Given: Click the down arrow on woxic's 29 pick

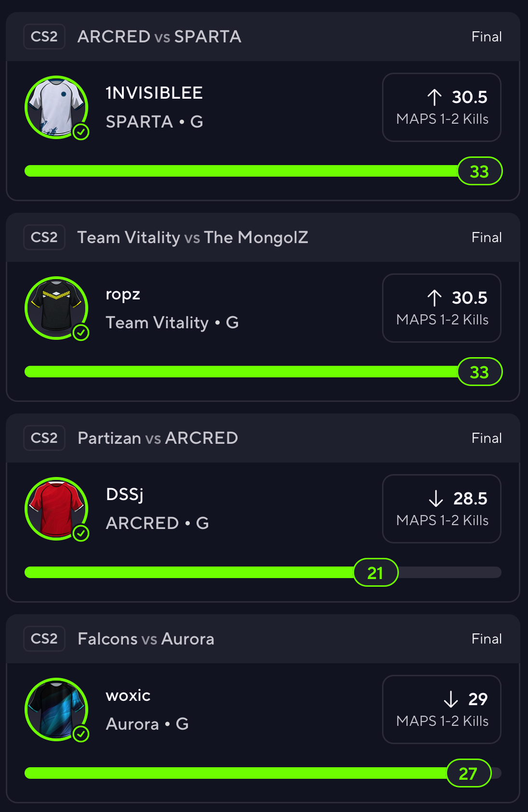Looking at the screenshot, I should click(450, 699).
